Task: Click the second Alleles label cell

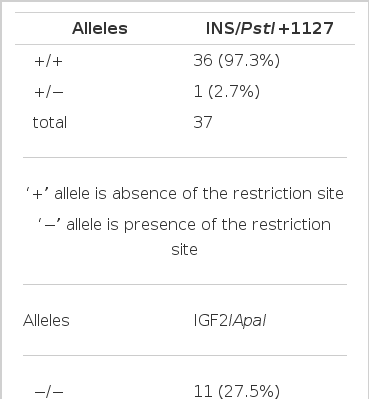Action: [46, 321]
